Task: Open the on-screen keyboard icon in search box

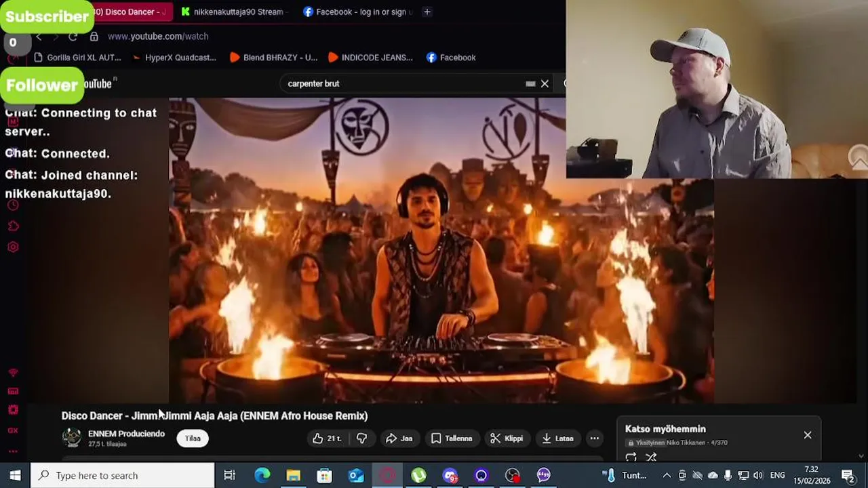Action: [530, 83]
